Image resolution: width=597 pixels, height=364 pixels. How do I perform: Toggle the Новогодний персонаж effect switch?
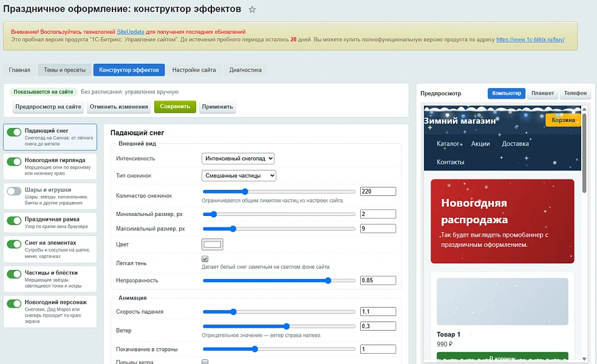click(x=14, y=303)
